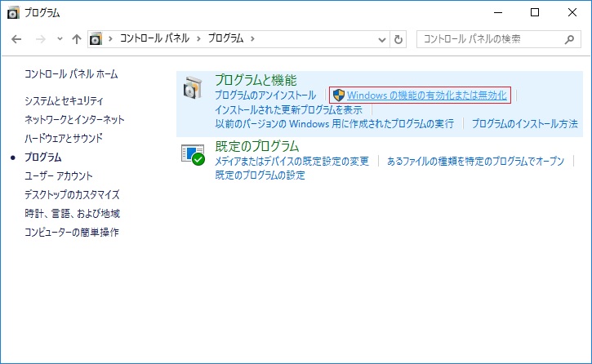Maximize the プログラム window

[x=535, y=12]
